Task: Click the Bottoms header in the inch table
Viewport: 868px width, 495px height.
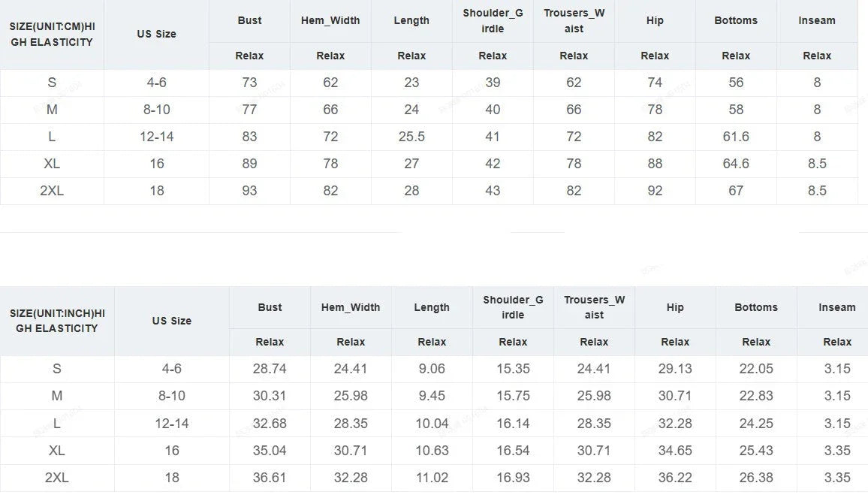Action: pyautogui.click(x=756, y=307)
